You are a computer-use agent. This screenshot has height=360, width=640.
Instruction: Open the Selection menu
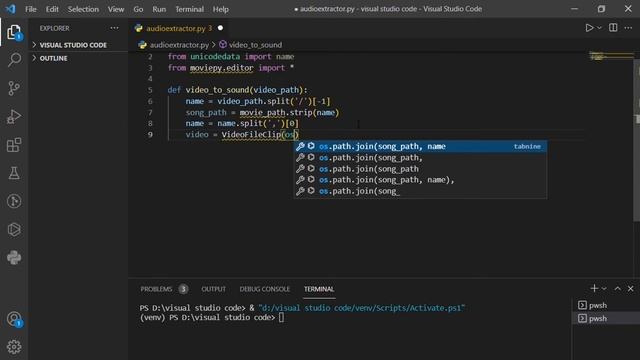pos(83,9)
